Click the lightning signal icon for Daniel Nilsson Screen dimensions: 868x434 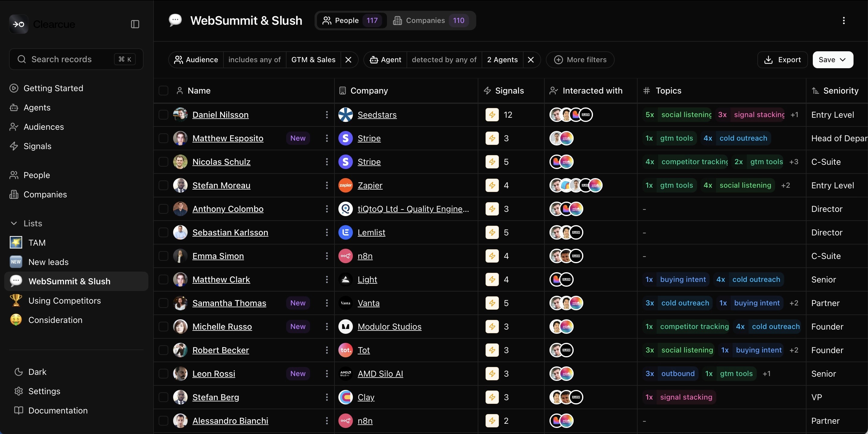tap(492, 115)
